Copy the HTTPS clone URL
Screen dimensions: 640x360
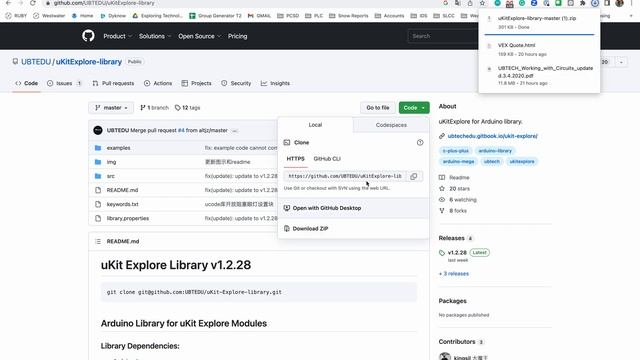(x=413, y=176)
